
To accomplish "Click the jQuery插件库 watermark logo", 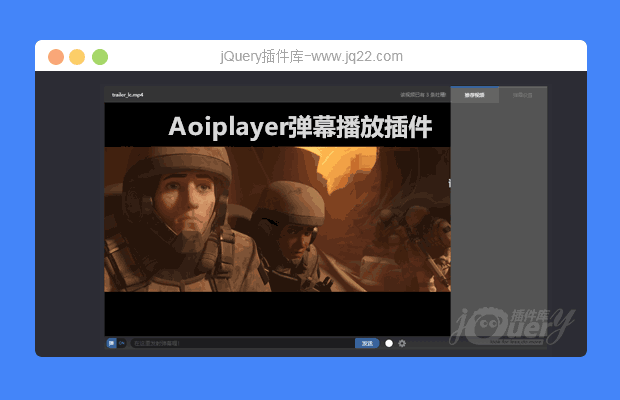I will point(512,322).
